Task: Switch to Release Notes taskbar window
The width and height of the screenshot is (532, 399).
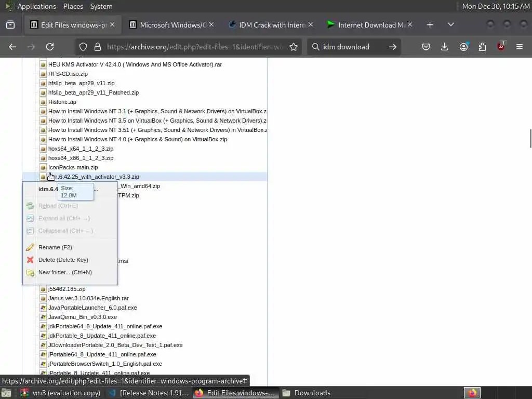Action: 149,393
